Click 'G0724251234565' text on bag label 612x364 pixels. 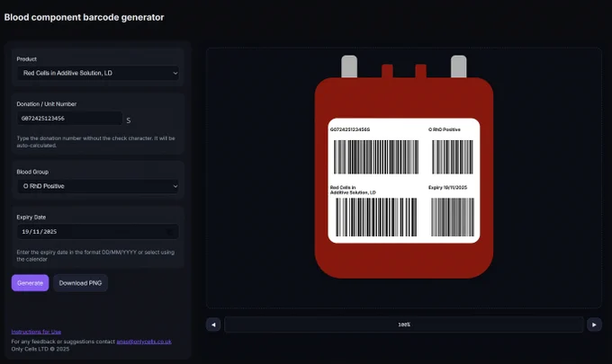coord(350,129)
